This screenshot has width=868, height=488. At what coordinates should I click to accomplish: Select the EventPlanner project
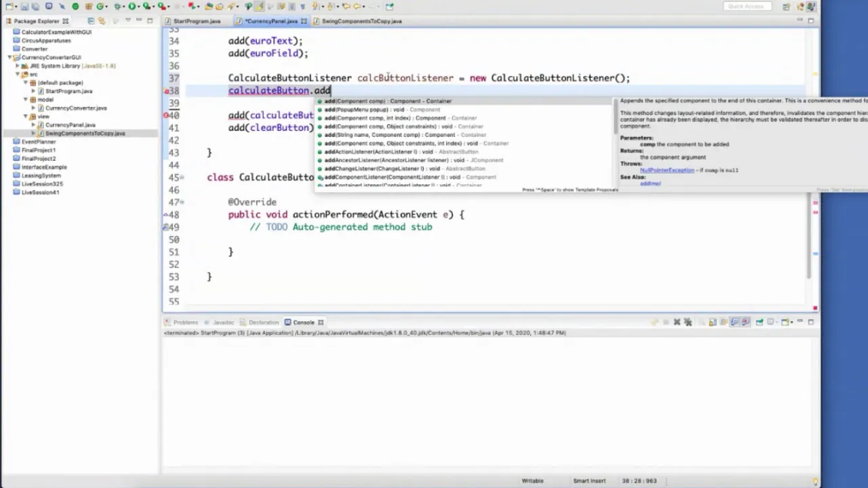[x=39, y=142]
